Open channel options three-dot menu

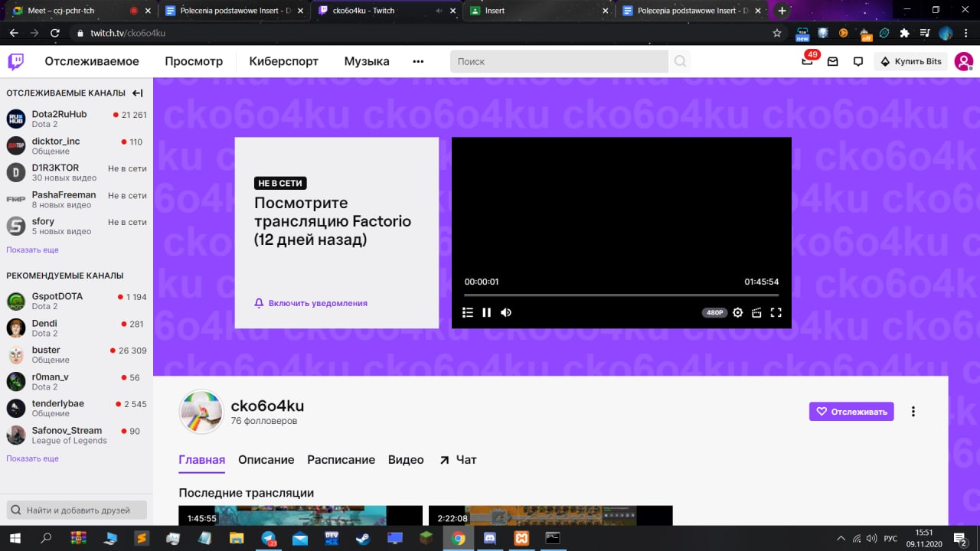[913, 411]
